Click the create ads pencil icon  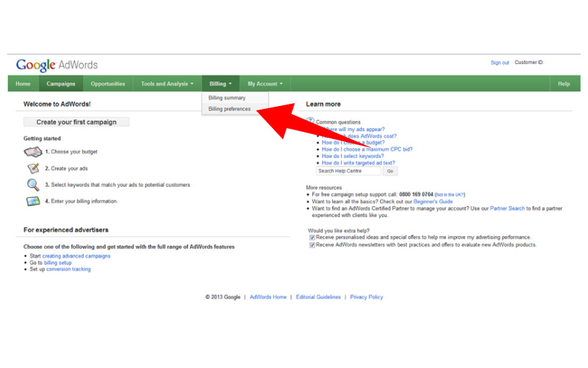[33, 169]
